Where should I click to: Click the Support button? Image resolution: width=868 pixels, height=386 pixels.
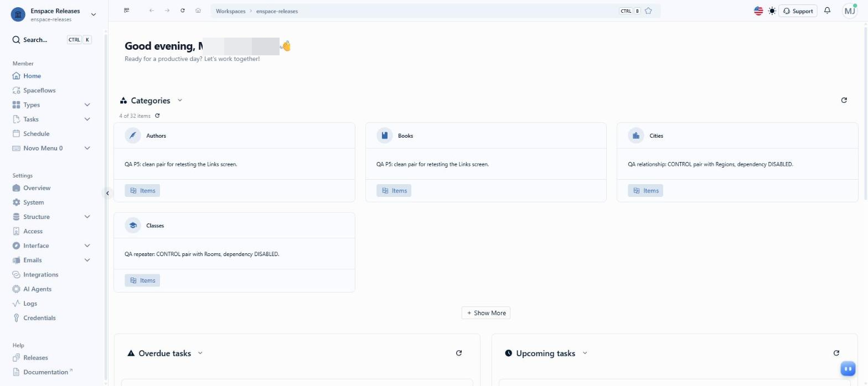click(798, 11)
